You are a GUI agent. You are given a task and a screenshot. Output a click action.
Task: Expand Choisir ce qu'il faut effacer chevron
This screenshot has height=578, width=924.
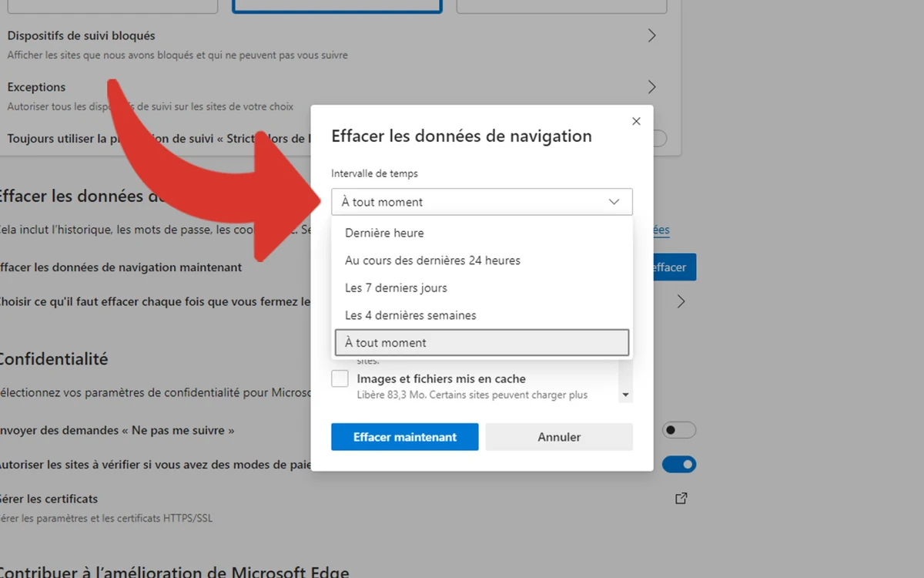(x=681, y=301)
